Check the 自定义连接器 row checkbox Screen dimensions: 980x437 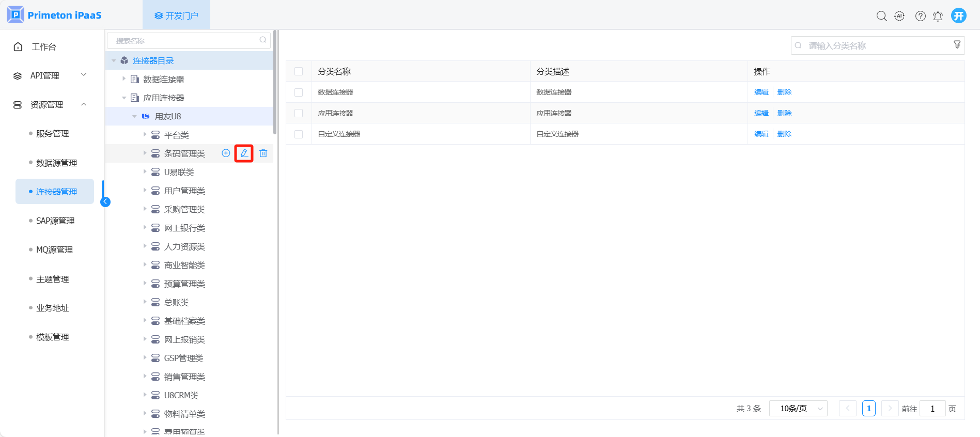tap(299, 134)
